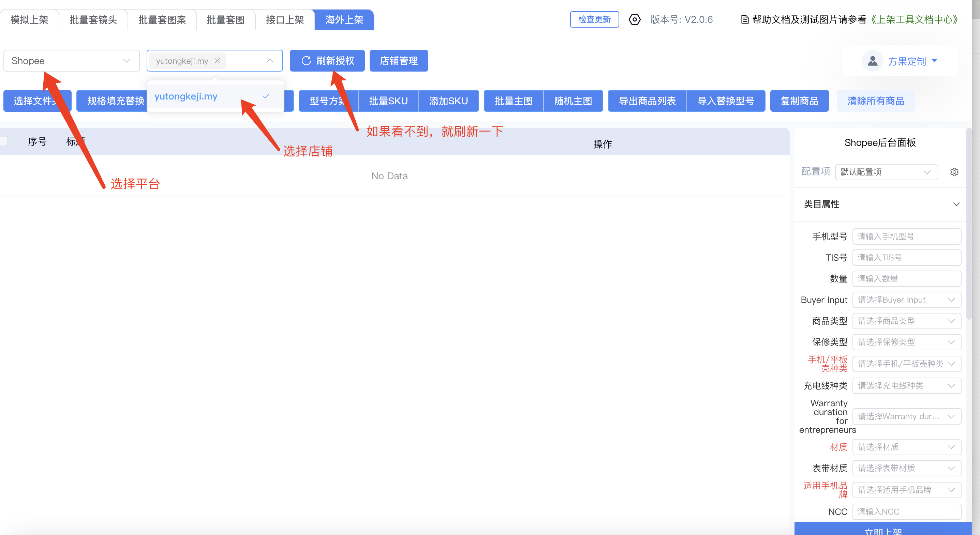
Task: Click the user avatar icon
Action: coord(872,61)
